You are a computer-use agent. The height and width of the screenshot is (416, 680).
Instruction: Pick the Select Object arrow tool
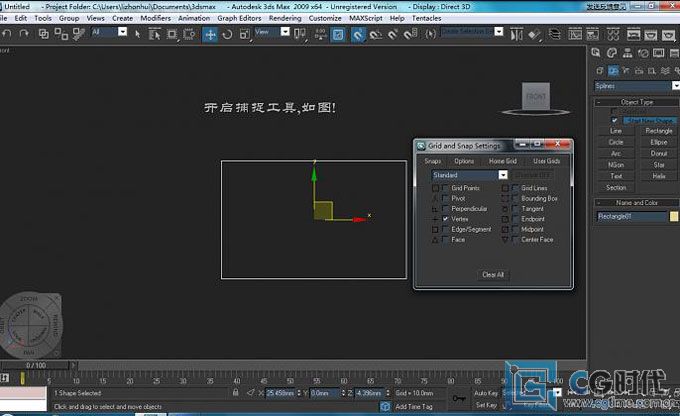tap(137, 34)
